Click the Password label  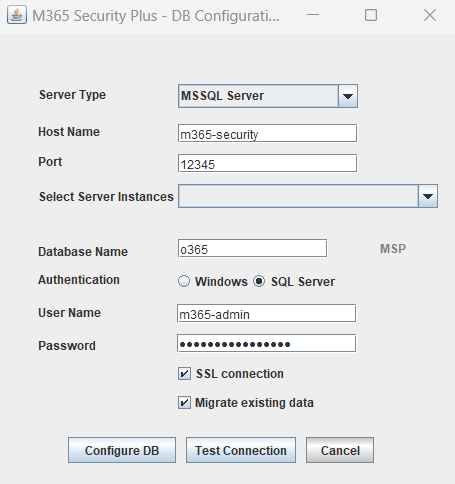pos(67,346)
